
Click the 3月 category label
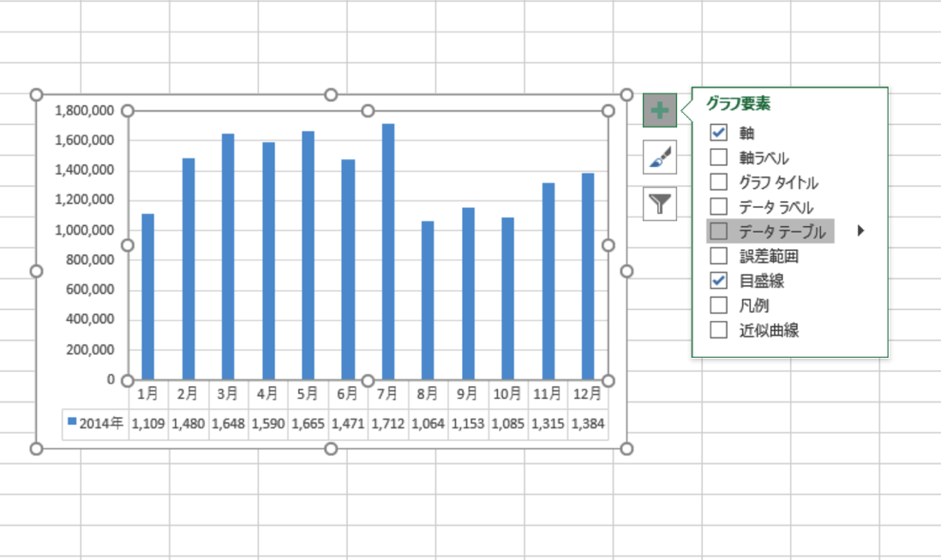227,394
